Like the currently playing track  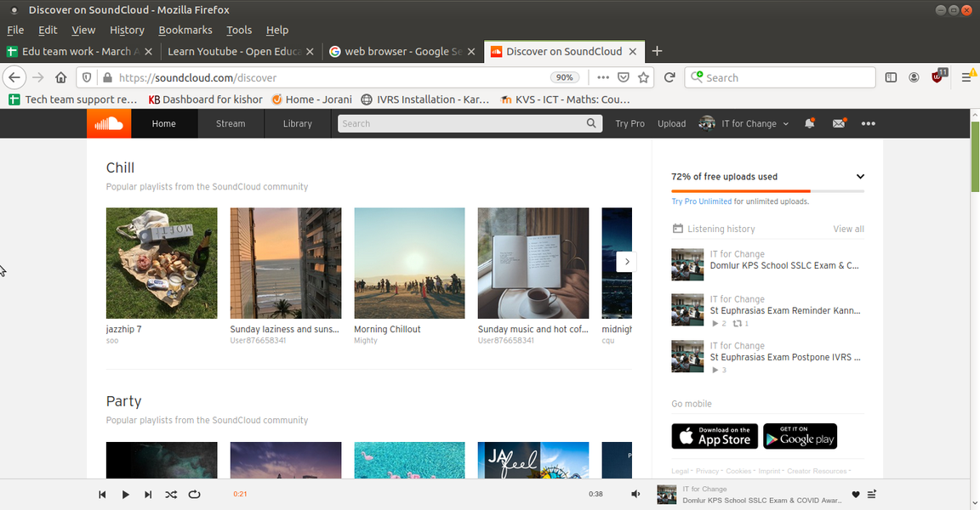coord(856,495)
